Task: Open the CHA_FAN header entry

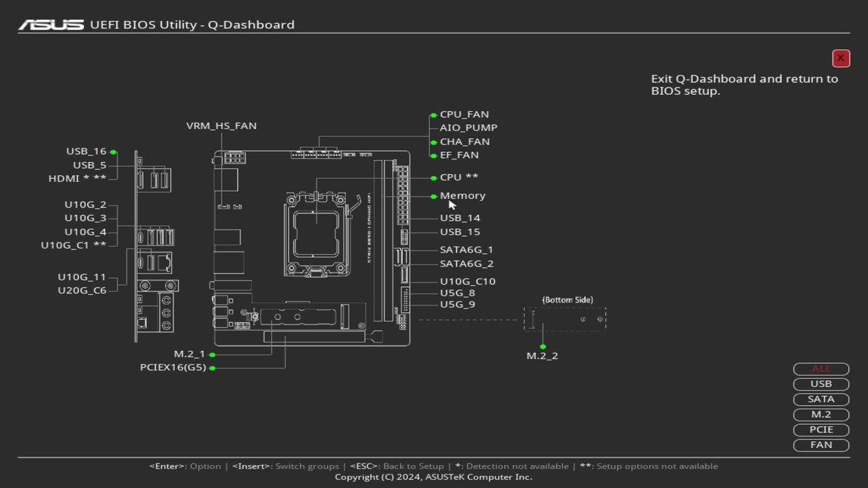Action: [465, 142]
